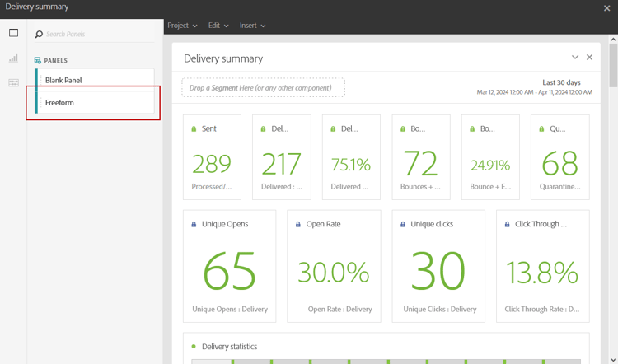This screenshot has height=364, width=618.
Task: Open the Insert dropdown menu
Action: click(x=252, y=26)
